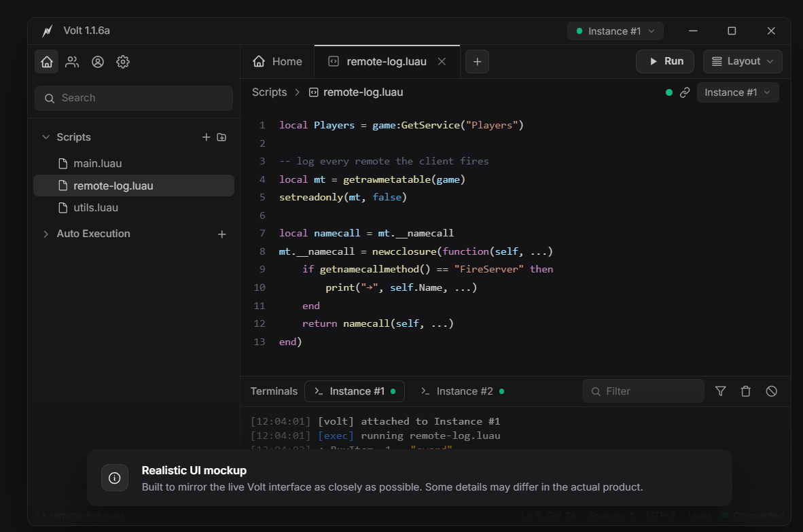Open the Home view in the sidebar
Viewport: 803px width, 532px height.
click(x=47, y=62)
